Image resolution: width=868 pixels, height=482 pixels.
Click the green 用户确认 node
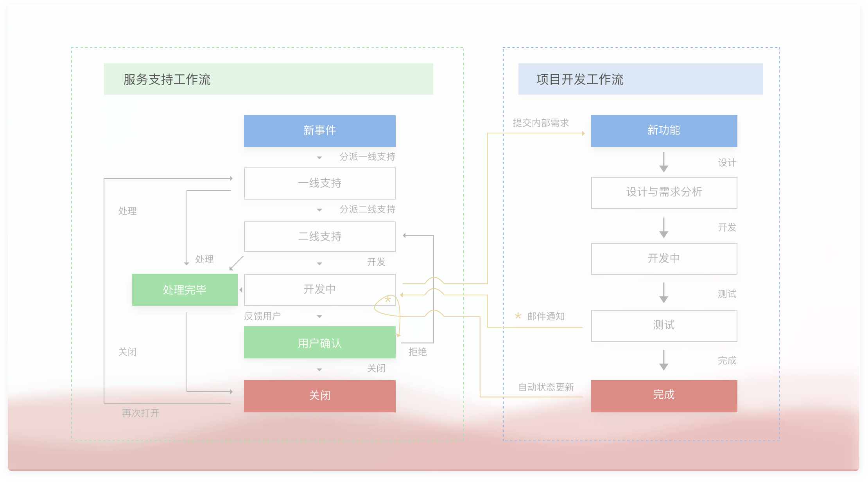(x=319, y=343)
